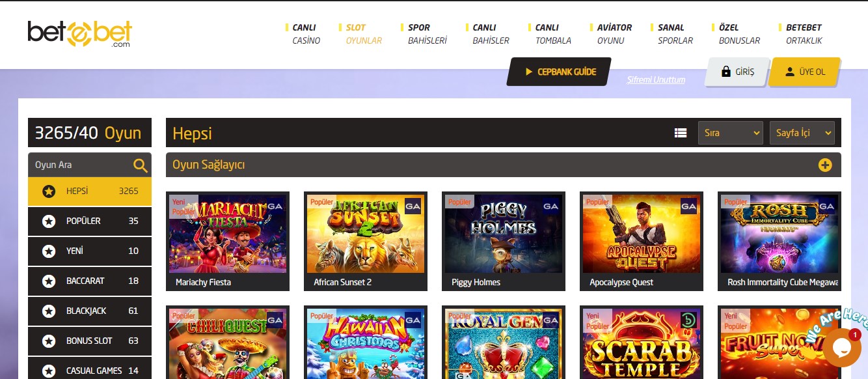The image size is (868, 379).
Task: Click the star icon beside CASUAL GAMES
Action: pyautogui.click(x=48, y=371)
